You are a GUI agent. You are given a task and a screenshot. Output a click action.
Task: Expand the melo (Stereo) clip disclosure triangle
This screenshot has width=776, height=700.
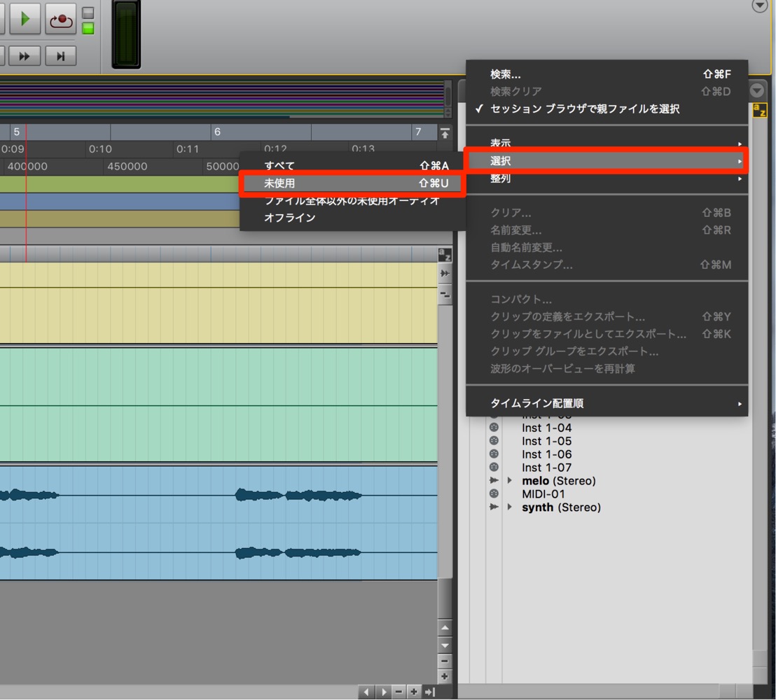509,480
